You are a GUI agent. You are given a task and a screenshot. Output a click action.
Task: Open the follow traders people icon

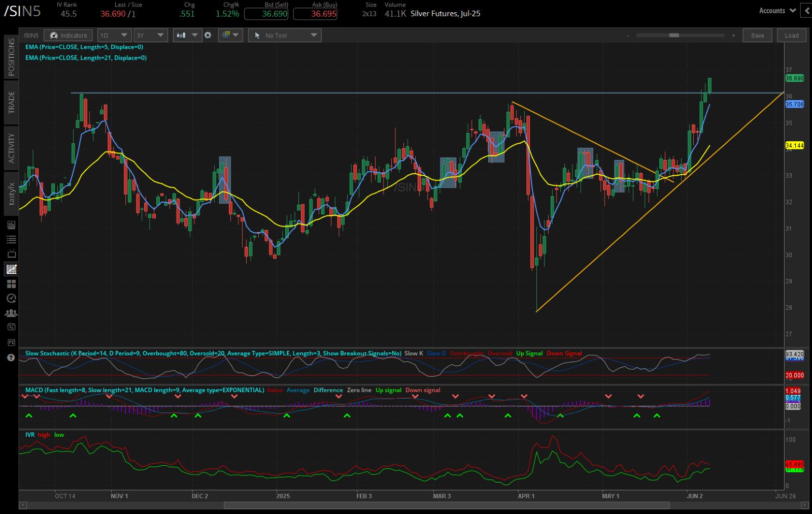[11, 313]
